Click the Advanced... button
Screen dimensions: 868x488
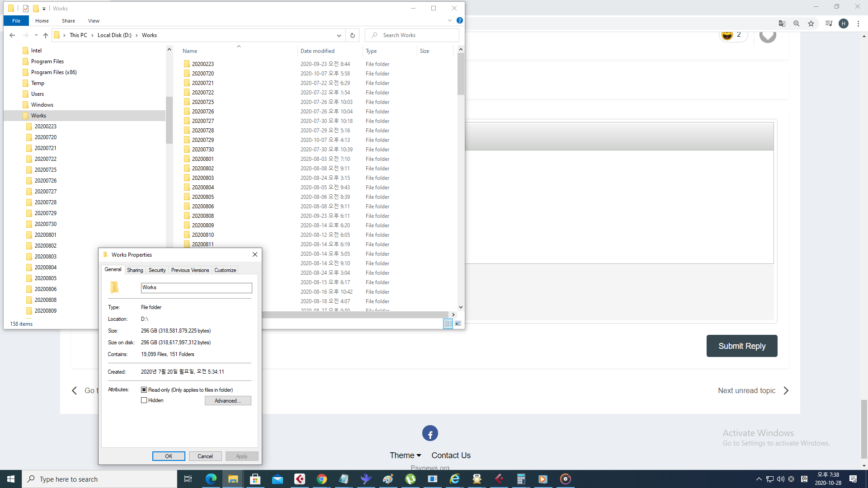(x=228, y=401)
